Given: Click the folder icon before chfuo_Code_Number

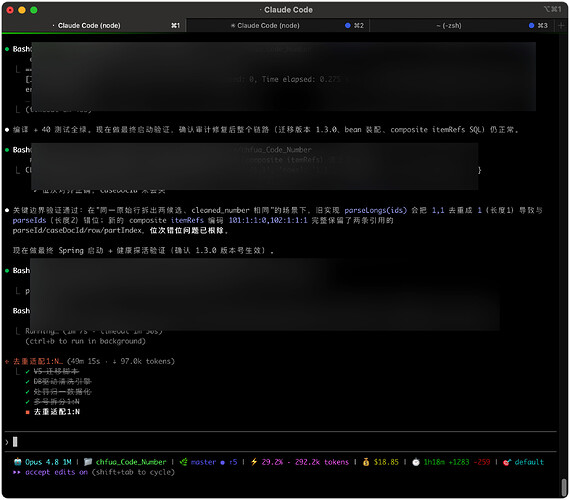Looking at the screenshot, I should click(x=88, y=462).
